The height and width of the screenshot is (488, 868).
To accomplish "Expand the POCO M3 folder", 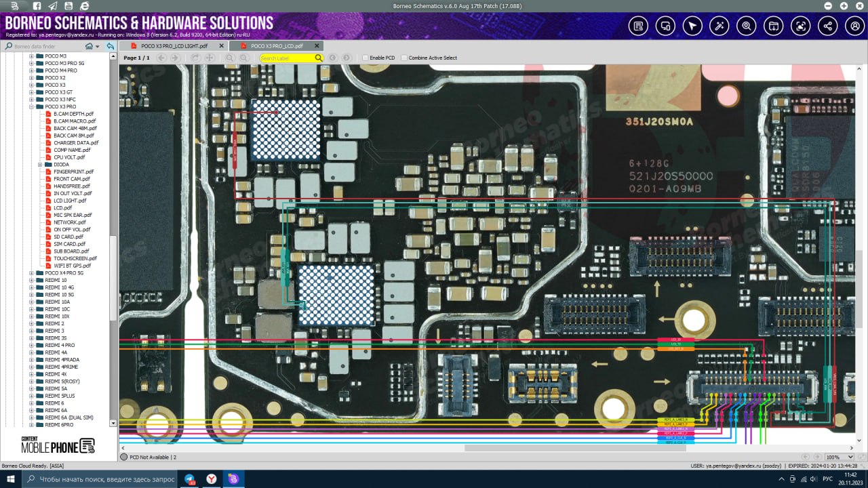I will coord(31,56).
